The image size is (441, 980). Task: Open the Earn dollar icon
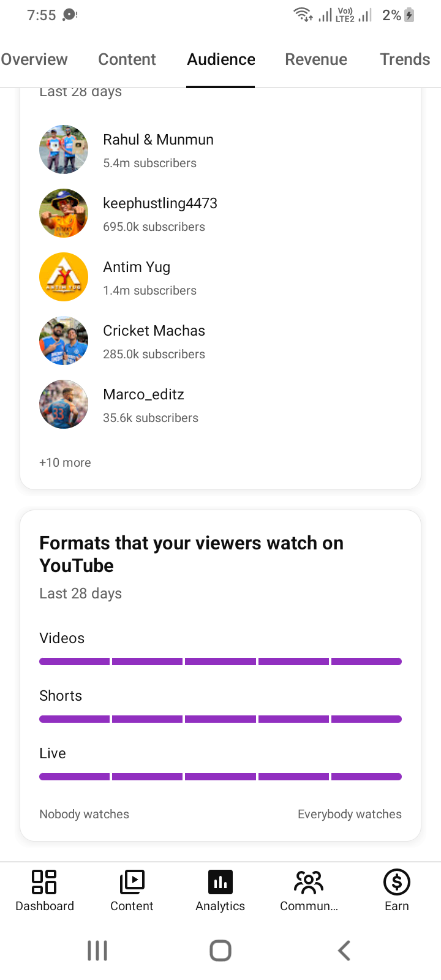click(x=397, y=882)
